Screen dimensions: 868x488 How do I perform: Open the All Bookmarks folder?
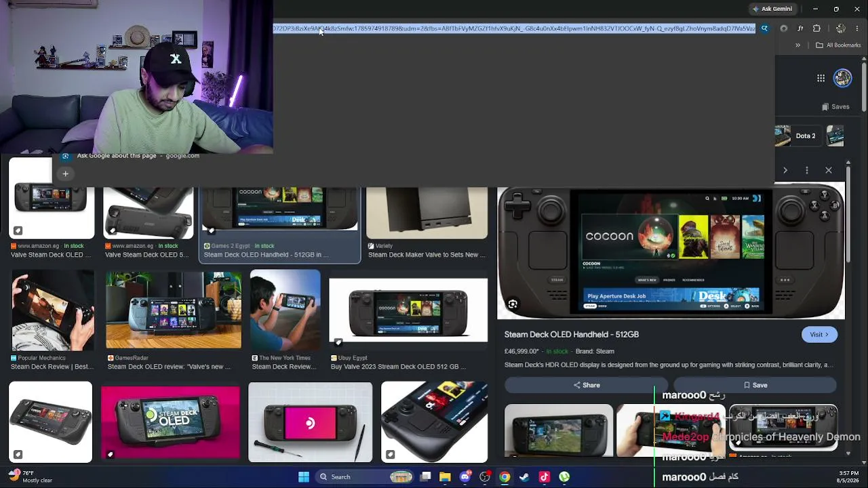pyautogui.click(x=839, y=45)
